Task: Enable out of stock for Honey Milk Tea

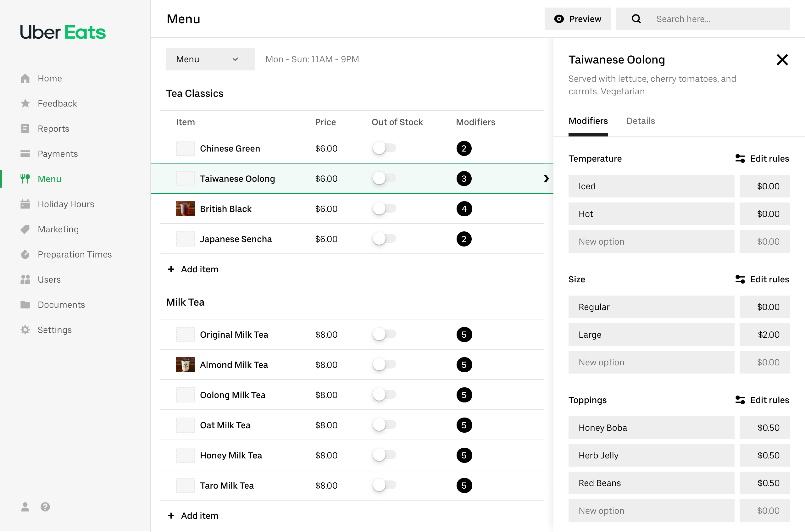Action: click(x=384, y=455)
